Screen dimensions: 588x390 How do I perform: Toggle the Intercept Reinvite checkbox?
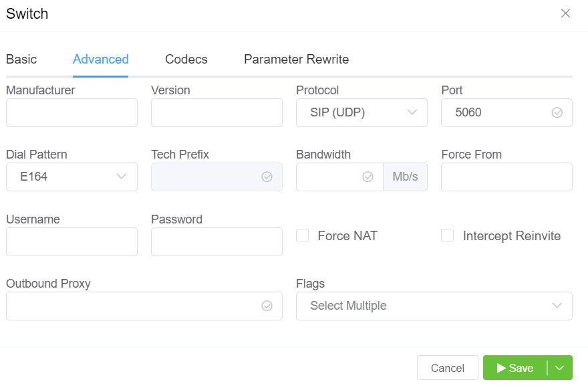448,235
